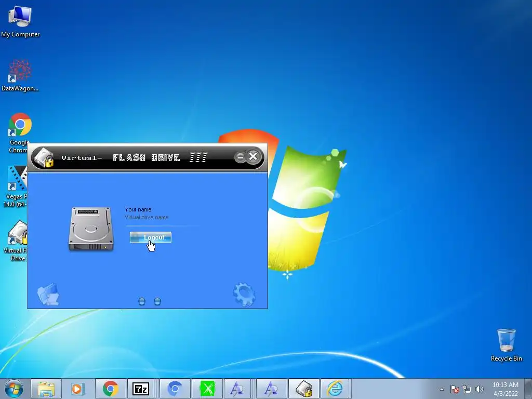Image resolution: width=532 pixels, height=399 pixels.
Task: Select Google Chrome desktop shortcut
Action: coord(19,133)
